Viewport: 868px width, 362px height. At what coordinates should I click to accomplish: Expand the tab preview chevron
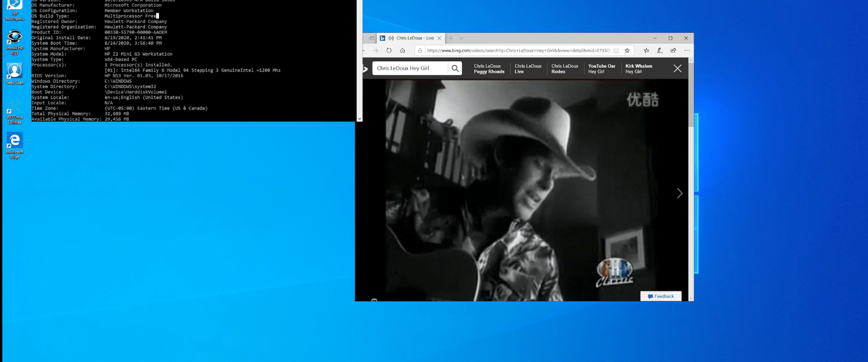click(x=462, y=38)
